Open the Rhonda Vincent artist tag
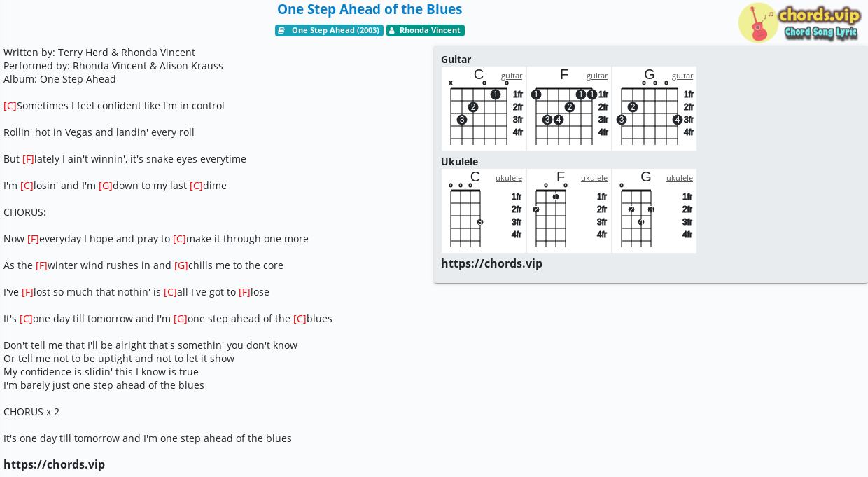868x477 pixels. 426,30
